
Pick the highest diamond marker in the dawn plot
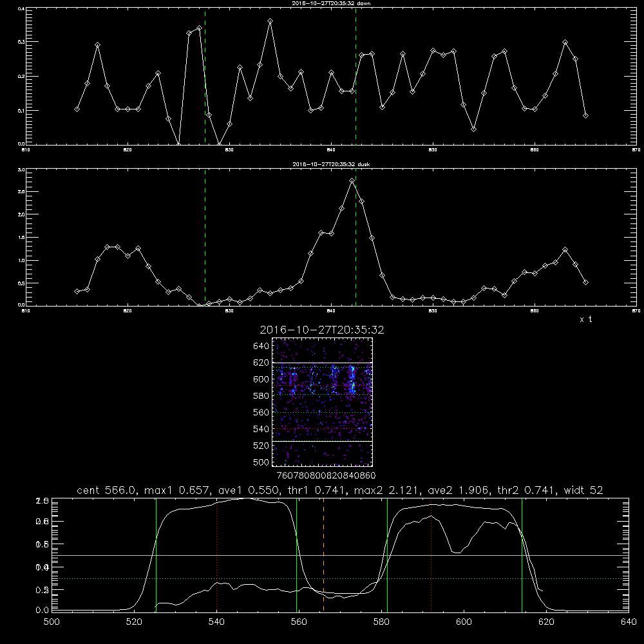point(270,21)
